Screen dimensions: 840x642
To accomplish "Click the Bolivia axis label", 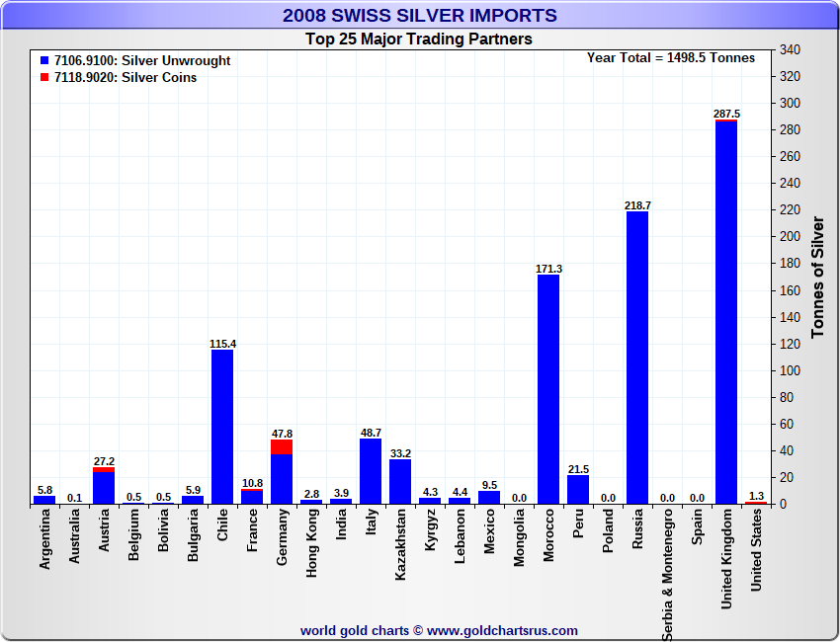I will 163,529.
